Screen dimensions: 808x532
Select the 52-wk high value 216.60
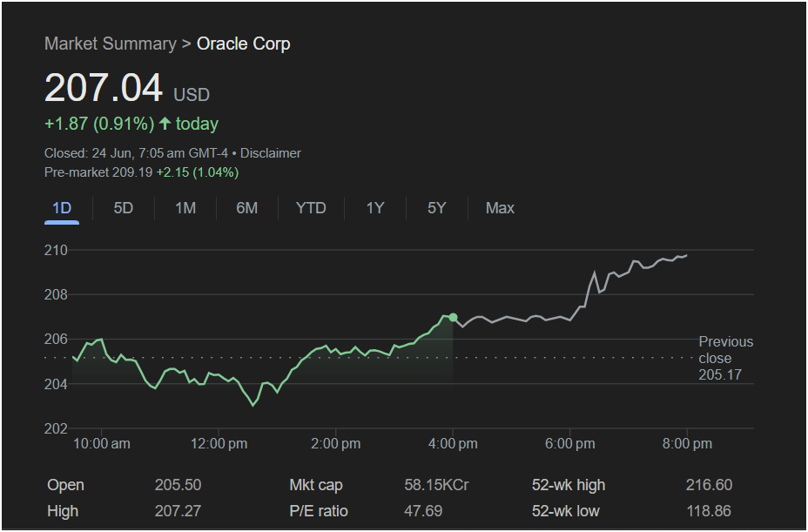point(709,485)
